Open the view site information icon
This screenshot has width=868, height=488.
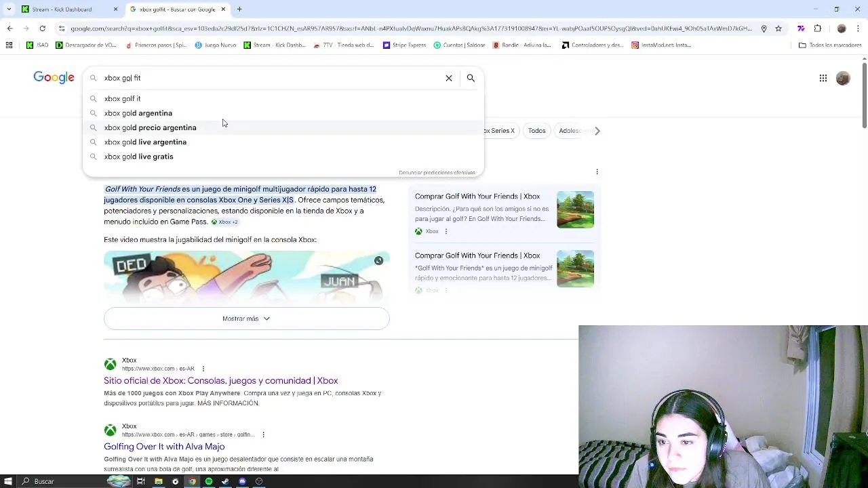(61, 28)
